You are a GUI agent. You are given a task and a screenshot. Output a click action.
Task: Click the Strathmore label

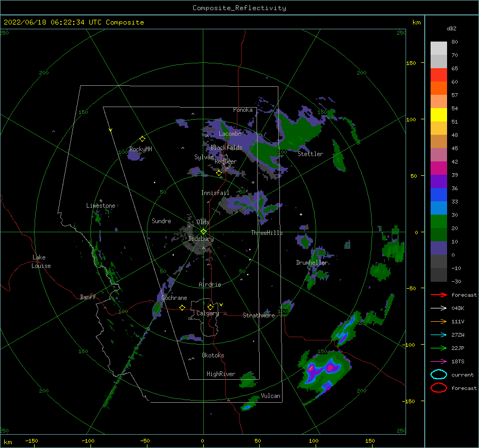click(x=259, y=315)
